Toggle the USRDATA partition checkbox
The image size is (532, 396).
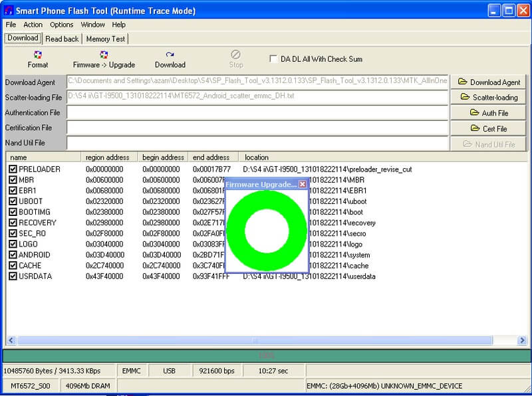pos(13,276)
